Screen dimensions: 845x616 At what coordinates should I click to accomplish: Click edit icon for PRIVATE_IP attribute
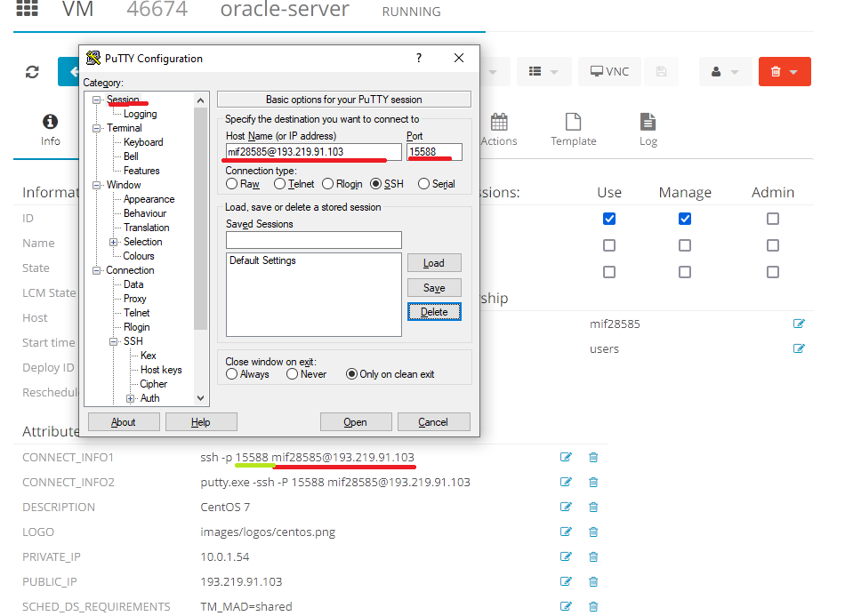566,556
